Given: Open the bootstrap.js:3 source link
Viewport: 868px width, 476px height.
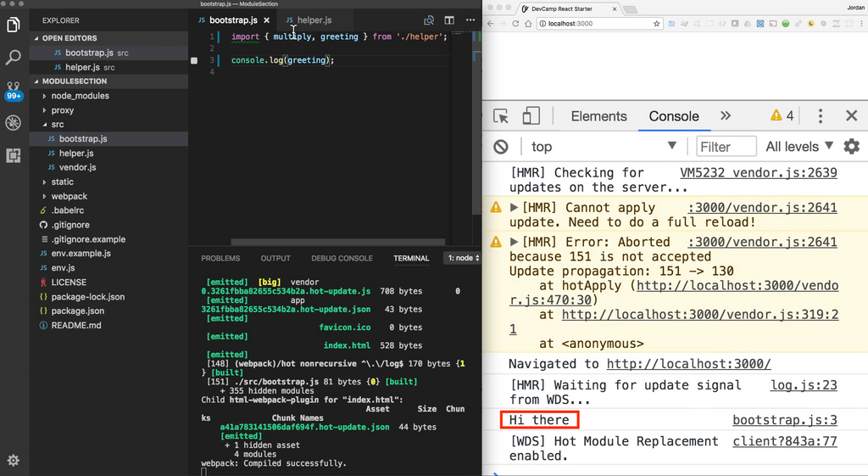Looking at the screenshot, I should 784,420.
